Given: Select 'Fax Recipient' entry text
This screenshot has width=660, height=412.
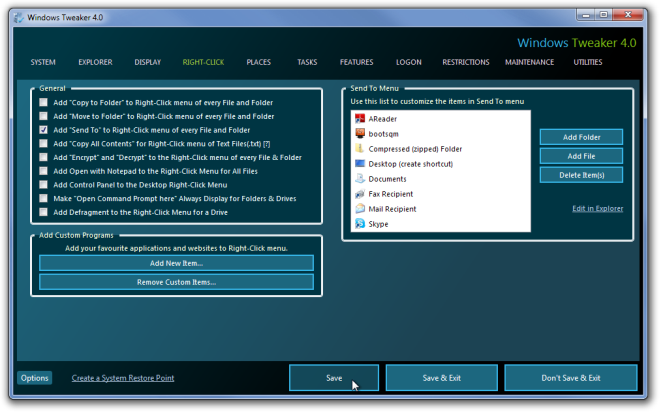Looking at the screenshot, I should (391, 194).
